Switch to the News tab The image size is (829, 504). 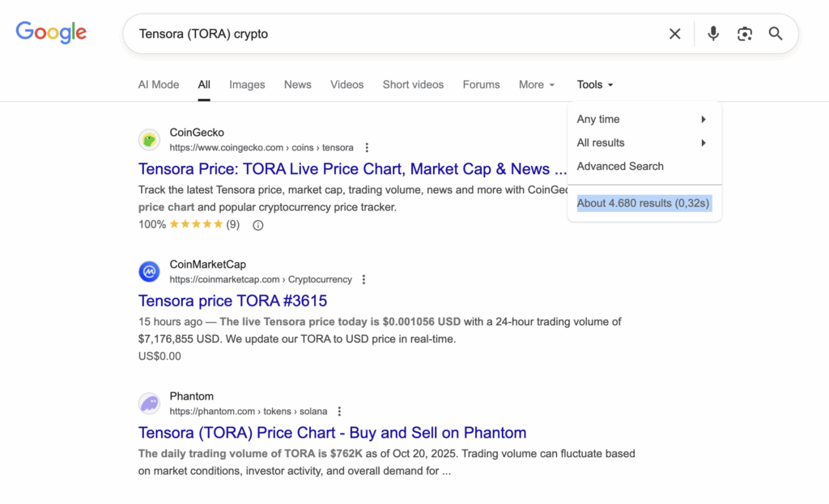point(298,85)
